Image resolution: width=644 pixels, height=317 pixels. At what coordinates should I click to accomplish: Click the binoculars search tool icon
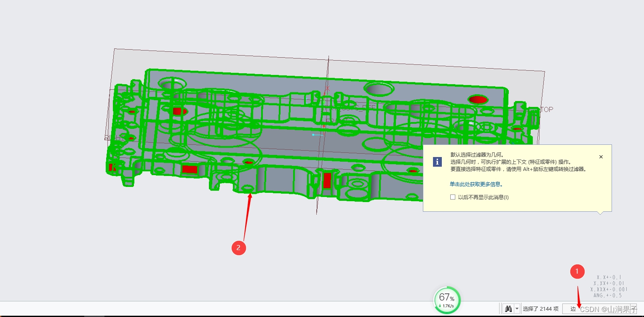coord(508,309)
